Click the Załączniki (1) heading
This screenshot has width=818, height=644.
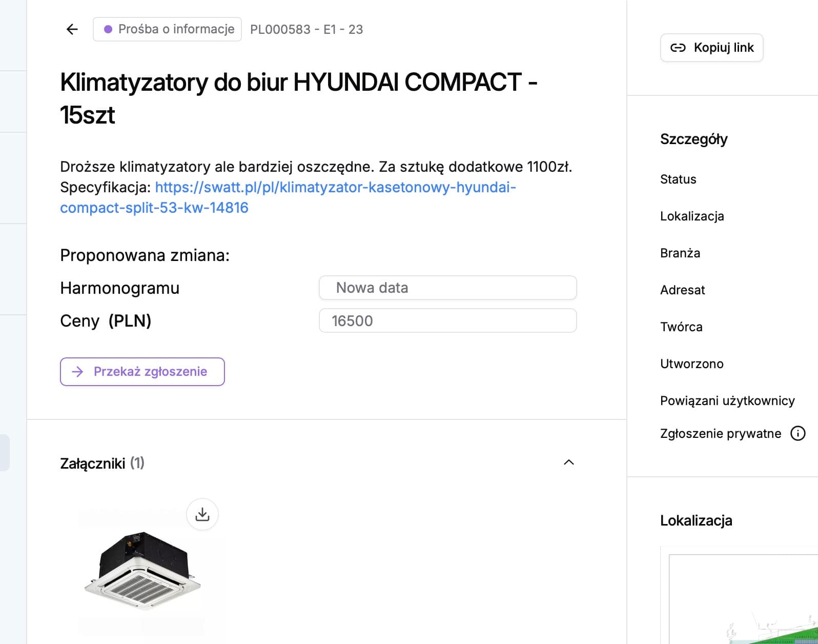click(102, 464)
